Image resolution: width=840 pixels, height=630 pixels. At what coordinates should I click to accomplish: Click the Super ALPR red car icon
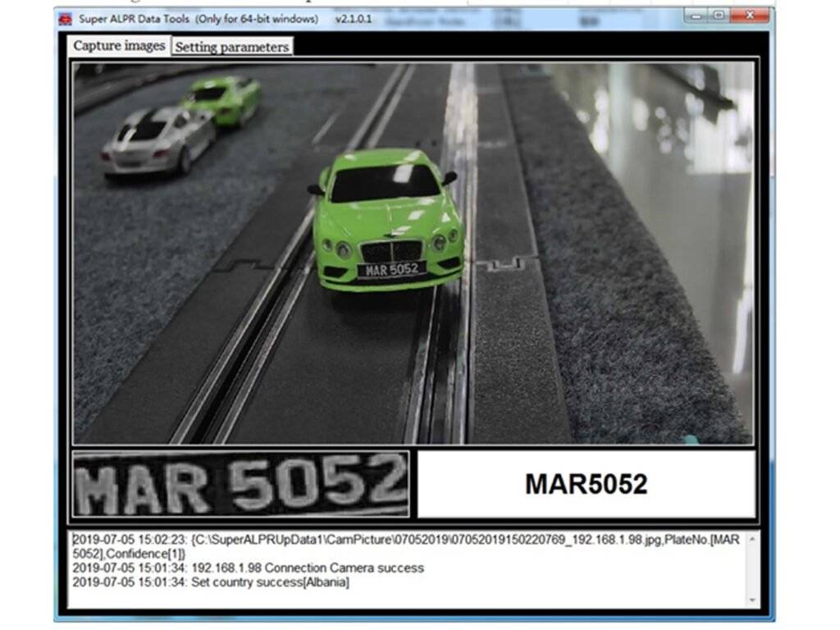click(x=66, y=20)
